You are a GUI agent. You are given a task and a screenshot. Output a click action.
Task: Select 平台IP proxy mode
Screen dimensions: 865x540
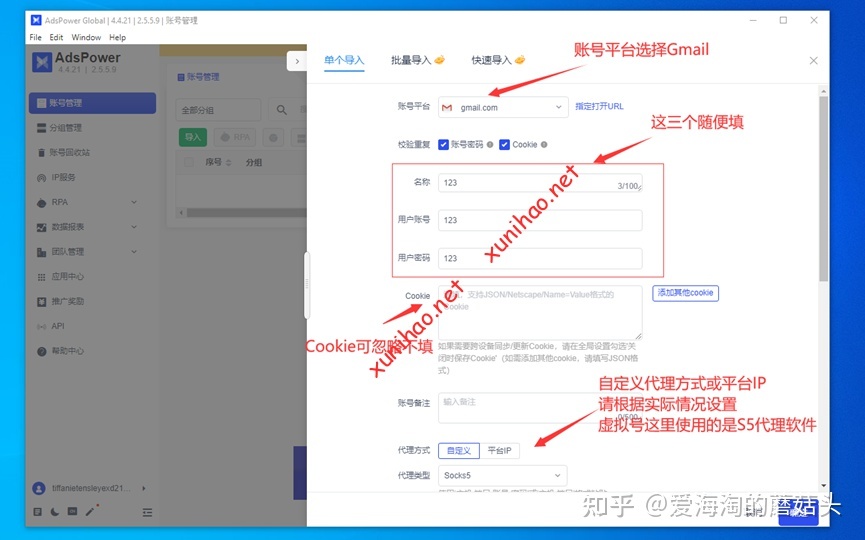[499, 451]
